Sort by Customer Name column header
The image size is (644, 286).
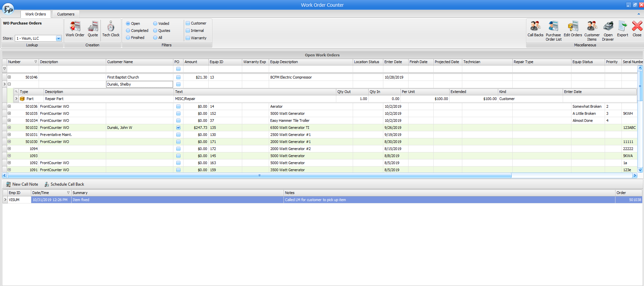[x=139, y=62]
